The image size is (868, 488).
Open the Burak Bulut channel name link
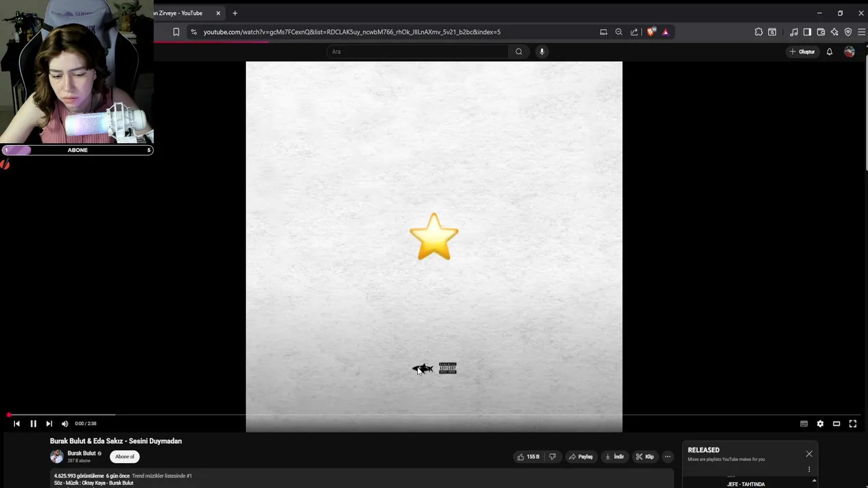click(x=81, y=453)
